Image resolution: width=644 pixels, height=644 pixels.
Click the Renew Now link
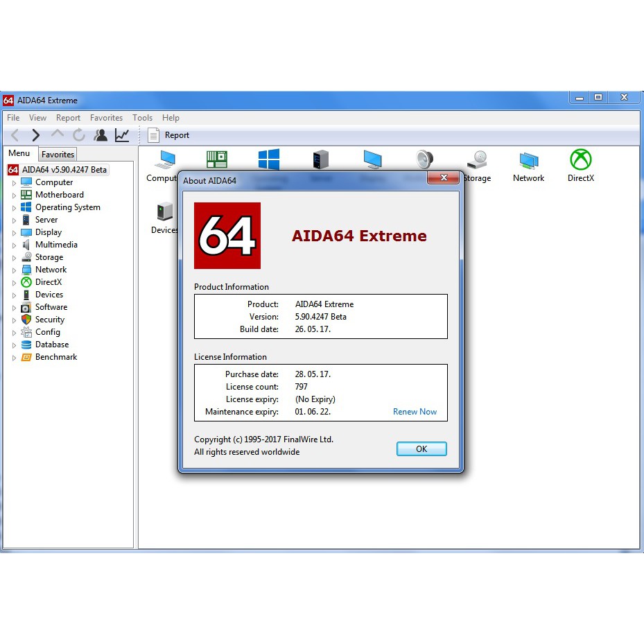point(415,412)
